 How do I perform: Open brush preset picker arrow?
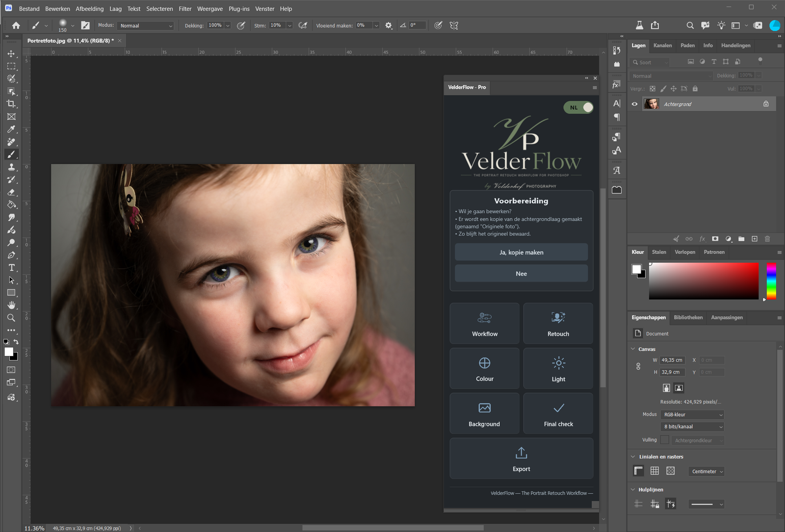click(73, 25)
